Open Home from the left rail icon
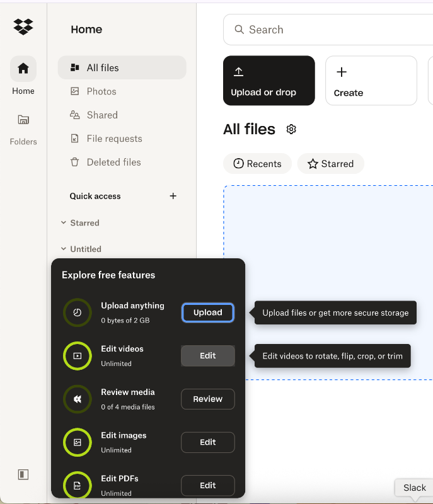This screenshot has height=504, width=433. coord(23,69)
